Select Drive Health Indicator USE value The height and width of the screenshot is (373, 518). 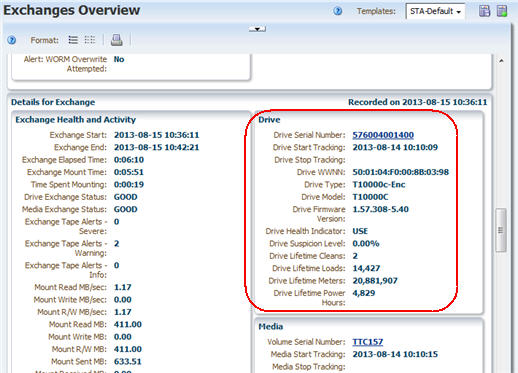point(360,231)
